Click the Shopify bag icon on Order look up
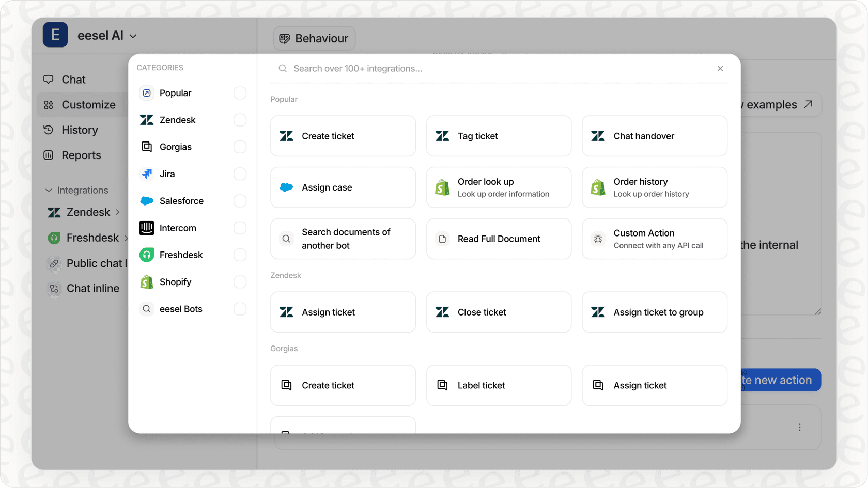The image size is (868, 488). tap(442, 187)
